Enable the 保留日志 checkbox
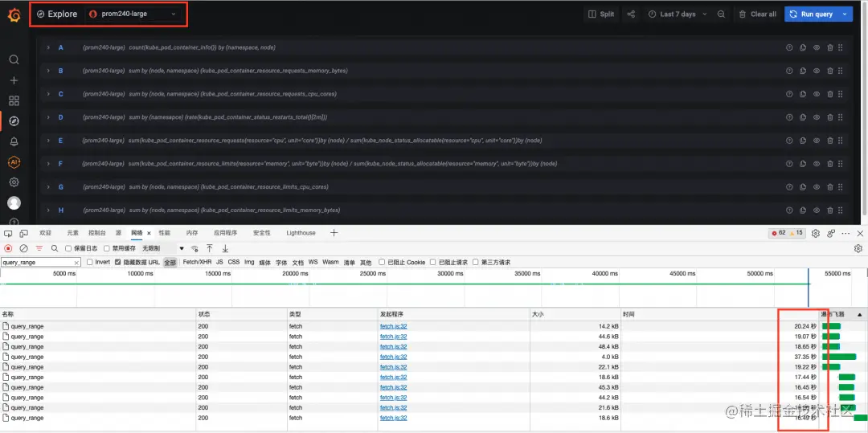The height and width of the screenshot is (433, 868). pyautogui.click(x=68, y=248)
